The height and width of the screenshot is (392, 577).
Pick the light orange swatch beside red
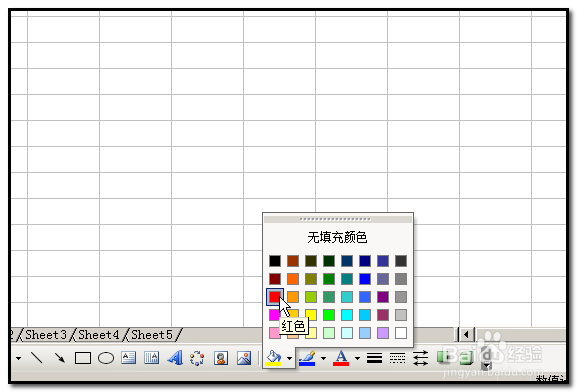click(293, 297)
